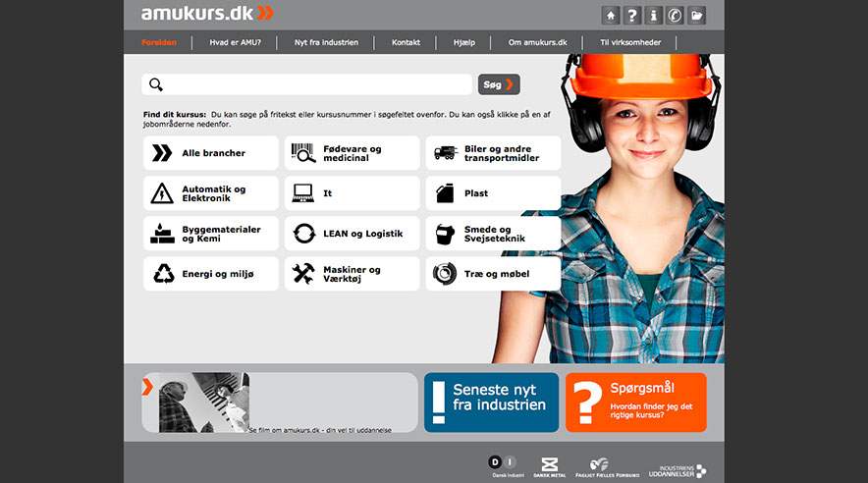868x483 pixels.
Task: Click the circular phone icon in header
Action: 676,15
